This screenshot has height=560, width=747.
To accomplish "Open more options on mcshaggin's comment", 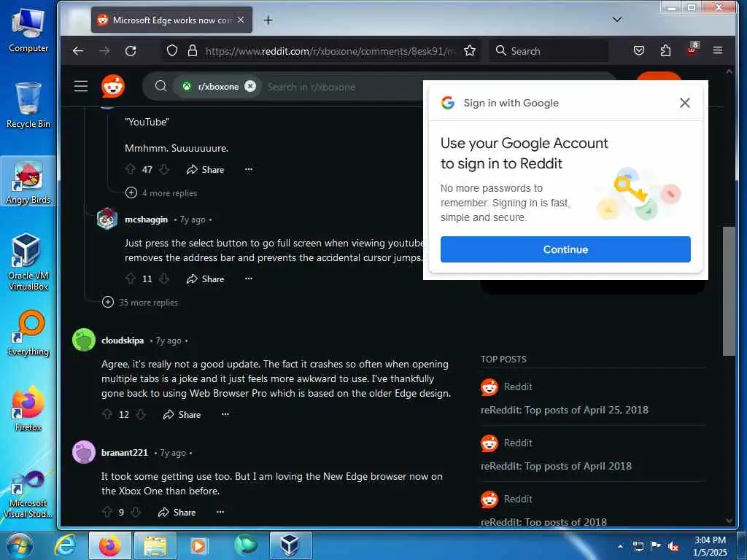I will tap(249, 279).
